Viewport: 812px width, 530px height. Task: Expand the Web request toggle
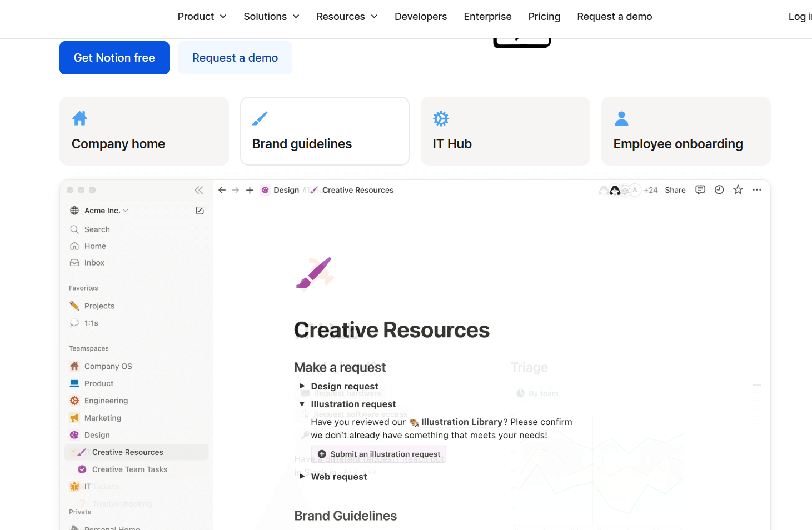point(302,476)
